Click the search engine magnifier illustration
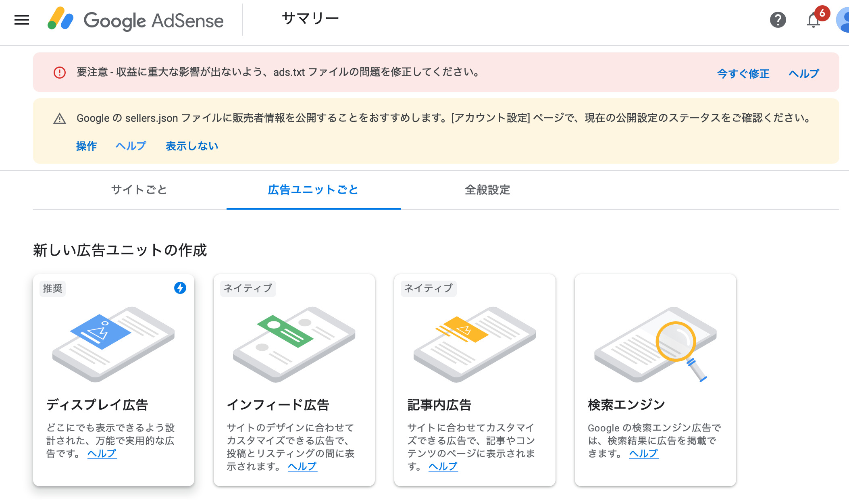 click(x=655, y=344)
